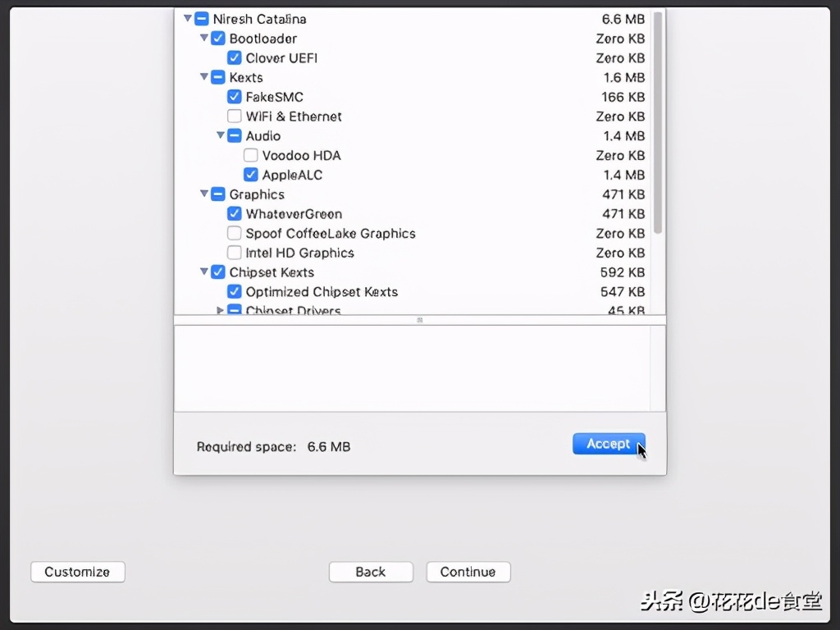This screenshot has height=630, width=840.
Task: Collapse the Chipset Kexts section
Action: (203, 272)
